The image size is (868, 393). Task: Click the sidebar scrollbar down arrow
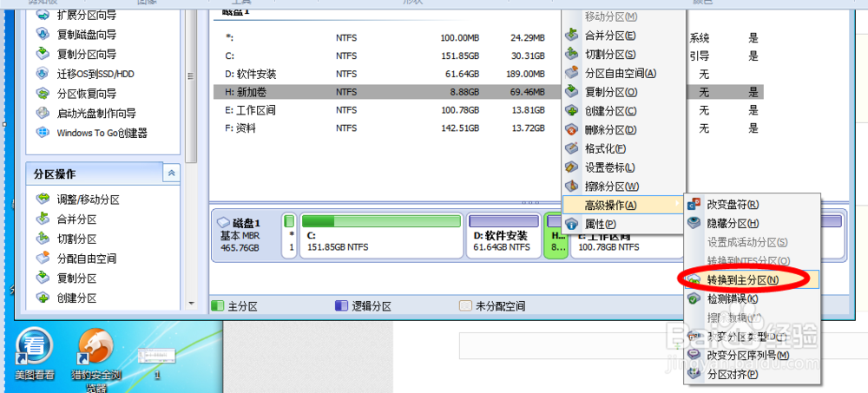point(192,304)
